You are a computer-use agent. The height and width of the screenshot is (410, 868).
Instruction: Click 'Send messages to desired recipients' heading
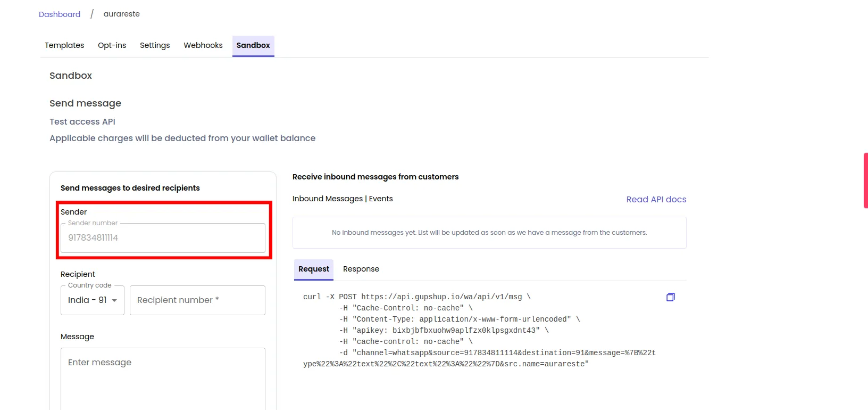[130, 188]
